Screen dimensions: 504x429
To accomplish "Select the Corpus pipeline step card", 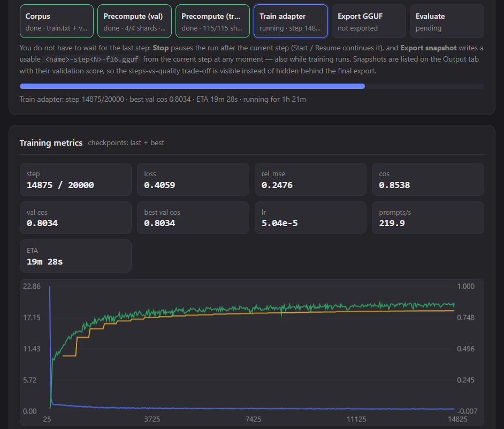I will coord(57,21).
